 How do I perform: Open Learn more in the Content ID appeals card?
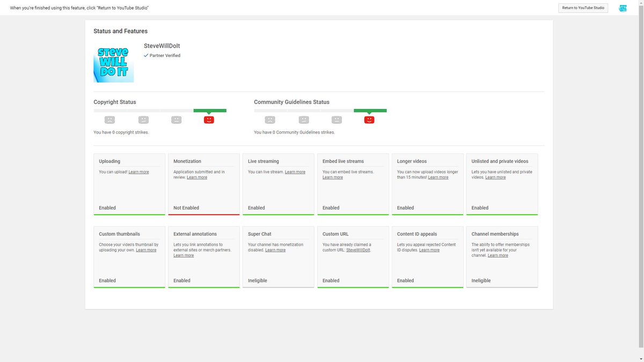tap(429, 250)
